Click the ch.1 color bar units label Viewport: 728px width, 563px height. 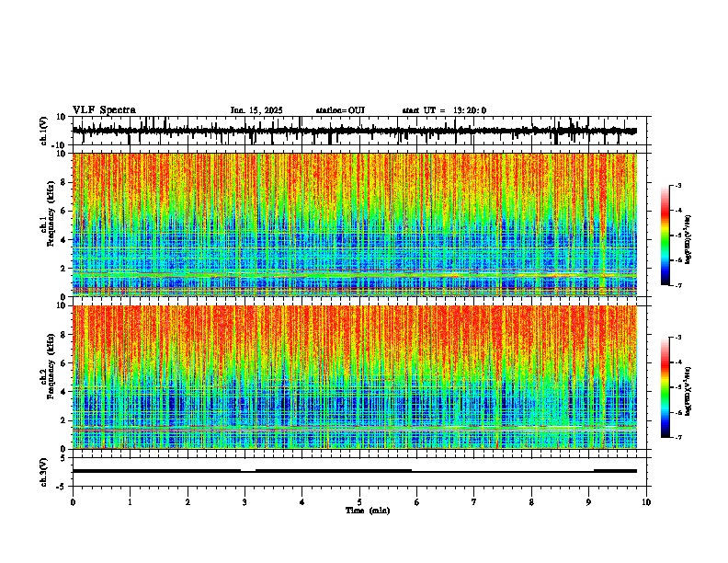(688, 240)
